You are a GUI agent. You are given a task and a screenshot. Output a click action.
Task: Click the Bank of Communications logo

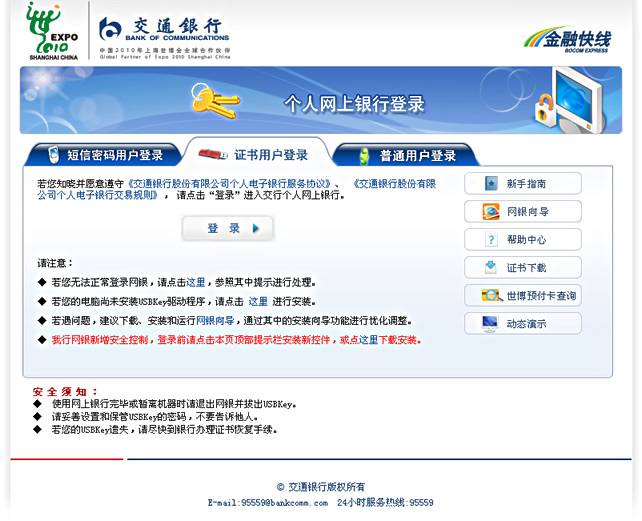(164, 29)
